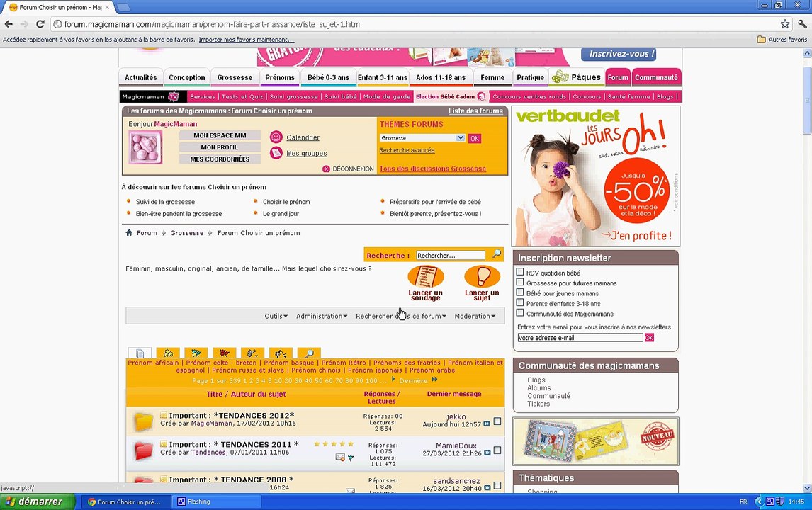Go to last message icon for MamieDoux
The height and width of the screenshot is (510, 812).
tap(487, 453)
